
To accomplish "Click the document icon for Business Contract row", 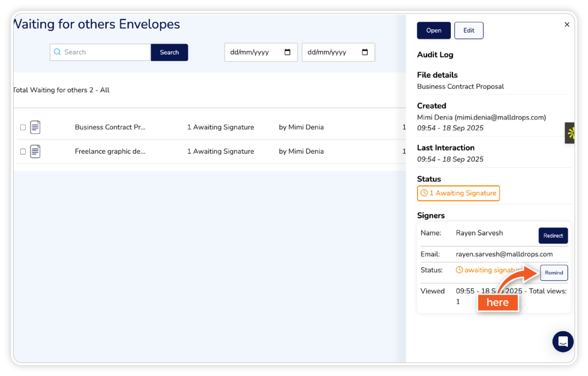I will click(x=35, y=127).
